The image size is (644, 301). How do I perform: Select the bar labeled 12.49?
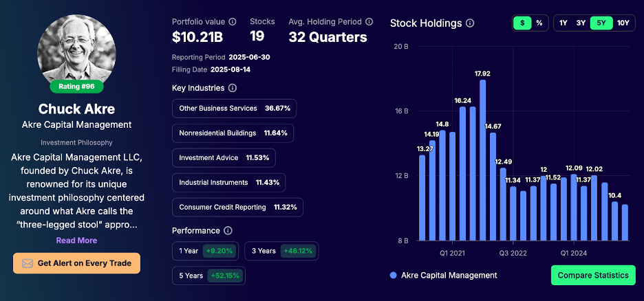coord(503,204)
